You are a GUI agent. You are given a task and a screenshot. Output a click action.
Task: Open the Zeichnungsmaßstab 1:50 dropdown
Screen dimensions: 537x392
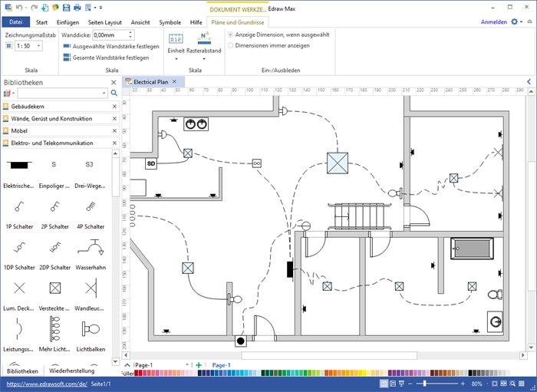38,47
